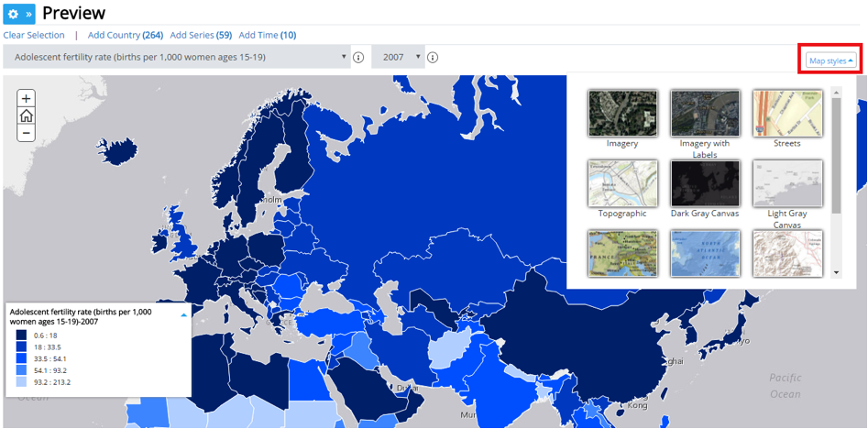
Task: Click Add Country (264) link
Action: coord(126,35)
